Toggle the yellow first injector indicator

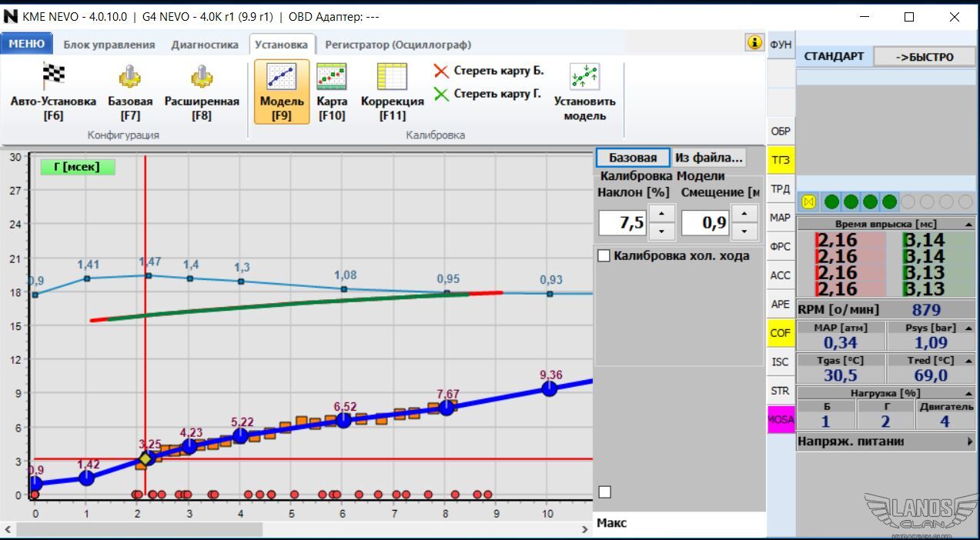808,202
